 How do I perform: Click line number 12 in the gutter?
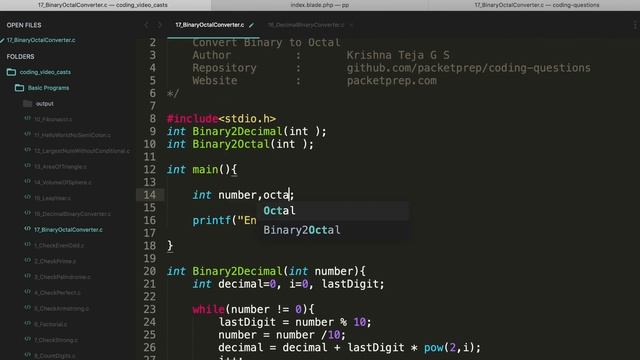pos(149,169)
